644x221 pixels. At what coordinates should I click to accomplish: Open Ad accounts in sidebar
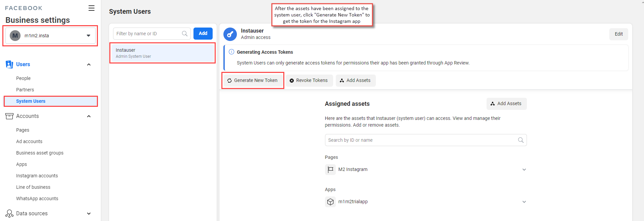tap(29, 141)
